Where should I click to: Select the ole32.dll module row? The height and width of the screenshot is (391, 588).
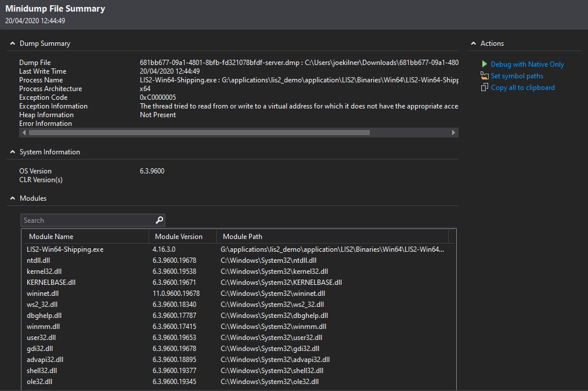(239, 382)
